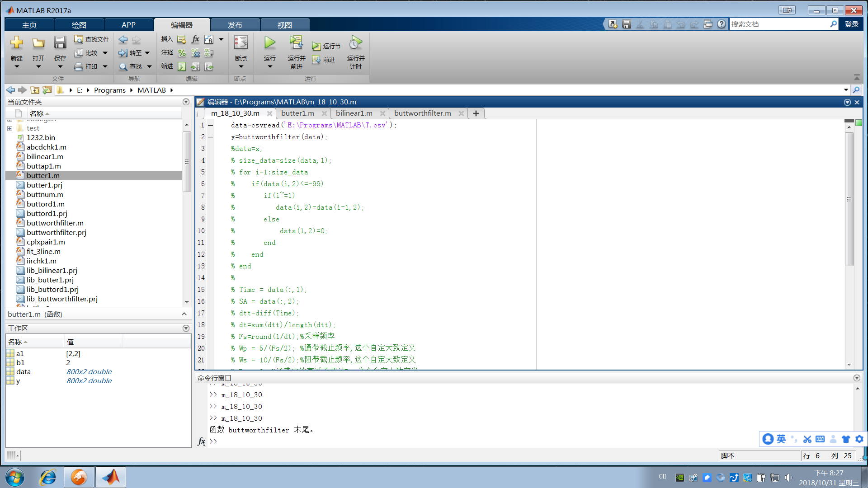Collapse the butter1.m details panel
Image resolution: width=868 pixels, height=488 pixels.
(184, 314)
